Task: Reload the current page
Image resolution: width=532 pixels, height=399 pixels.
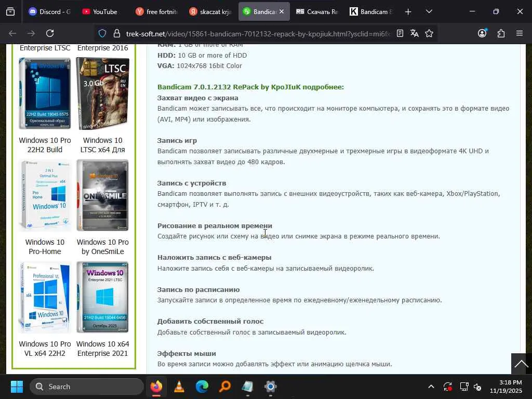Action: pos(50,33)
